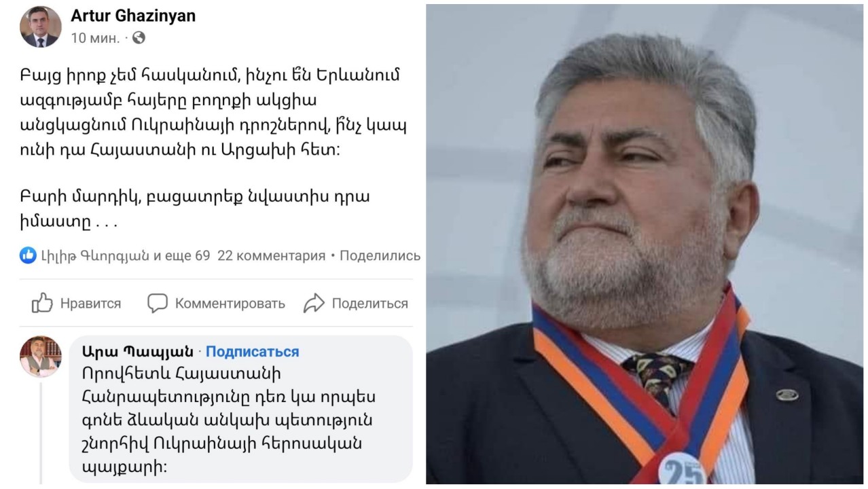This screenshot has height=489, width=868.
Task: Open Artur Ghazinyan's profile name link
Action: 133,16
